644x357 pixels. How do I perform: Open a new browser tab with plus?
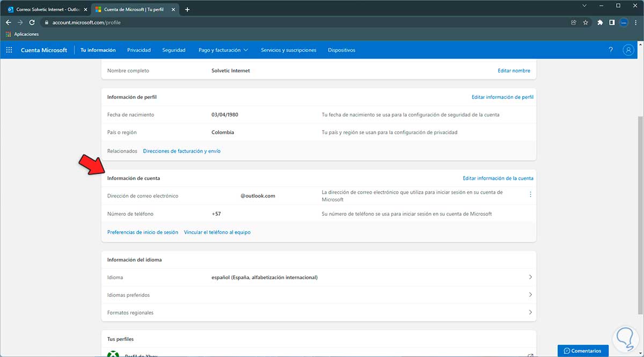pos(187,10)
